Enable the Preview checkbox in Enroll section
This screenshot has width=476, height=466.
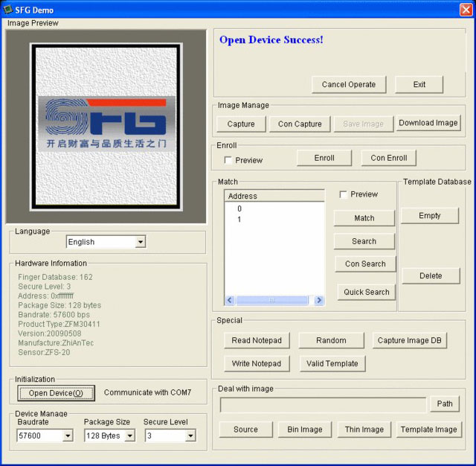(x=228, y=160)
